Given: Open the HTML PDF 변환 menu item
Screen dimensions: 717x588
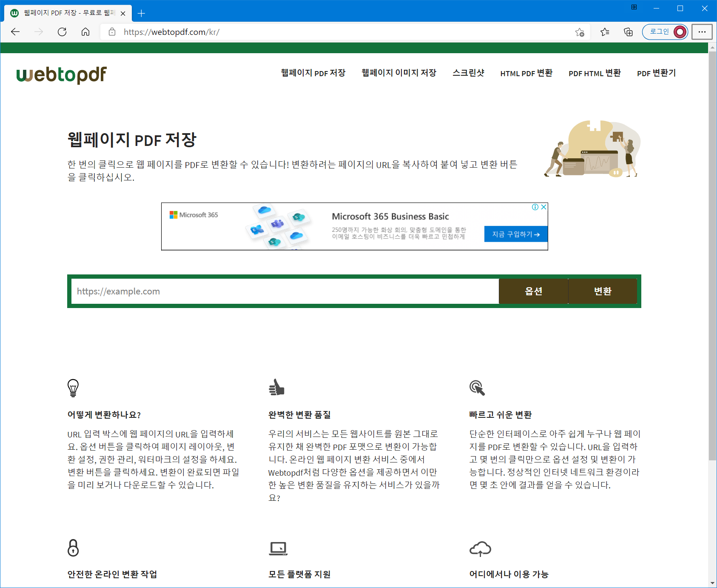Looking at the screenshot, I should 526,73.
